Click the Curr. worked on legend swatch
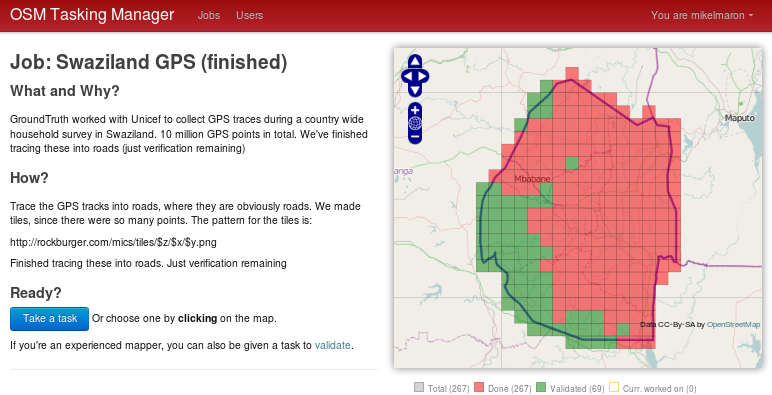Image resolution: width=772 pixels, height=395 pixels. point(614,388)
